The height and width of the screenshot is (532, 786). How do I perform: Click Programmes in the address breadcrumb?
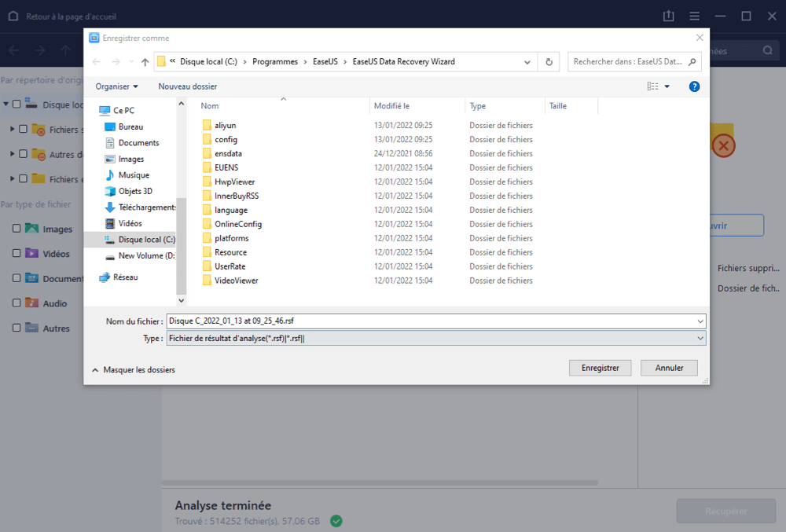coord(275,61)
